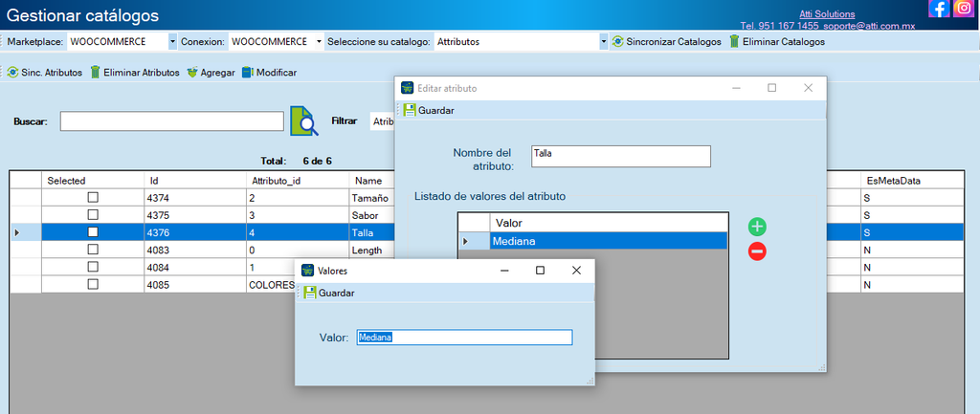Sort by the Selected column header

(93, 181)
